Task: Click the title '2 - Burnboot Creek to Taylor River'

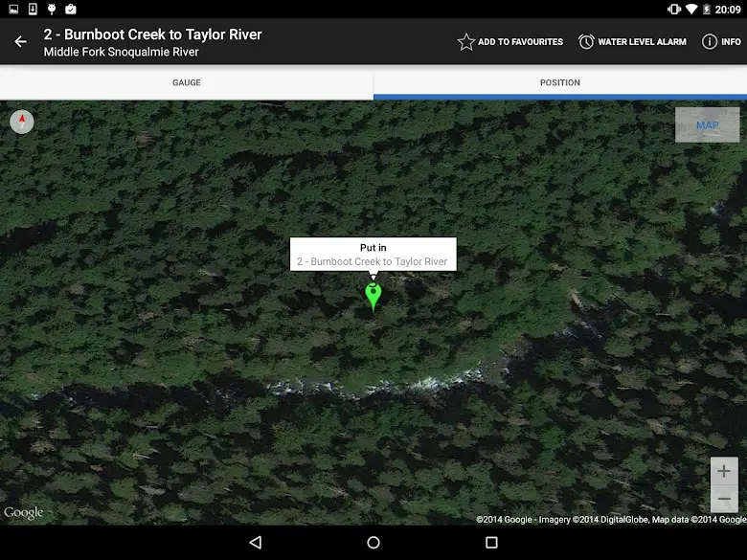Action: click(152, 34)
